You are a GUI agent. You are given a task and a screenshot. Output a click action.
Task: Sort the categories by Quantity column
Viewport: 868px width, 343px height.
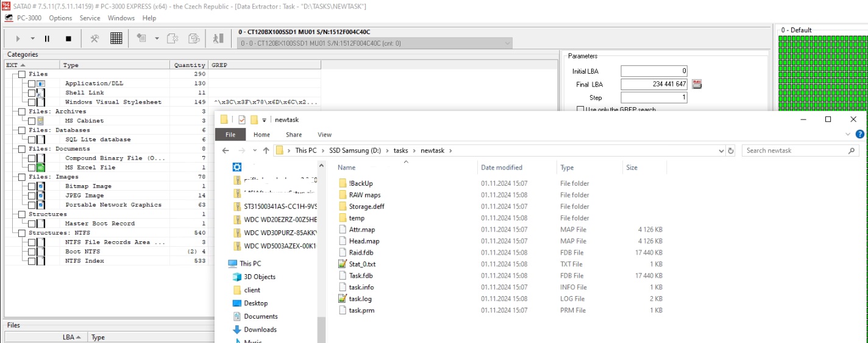(190, 65)
